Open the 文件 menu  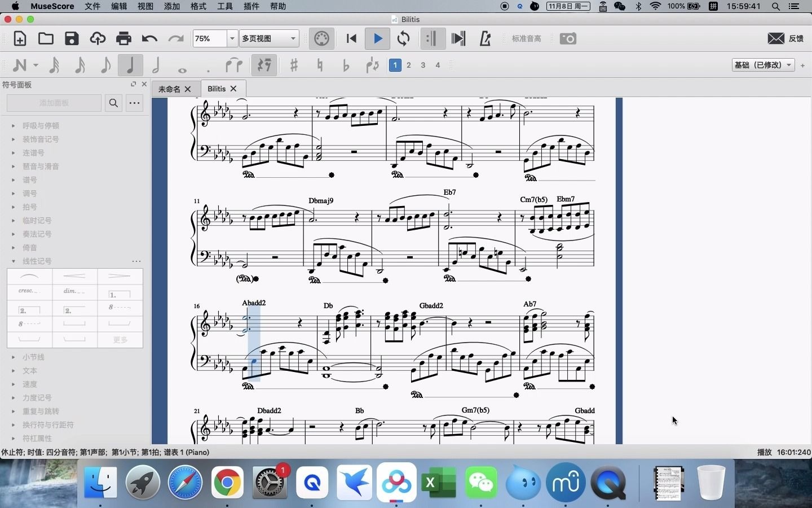pos(92,6)
